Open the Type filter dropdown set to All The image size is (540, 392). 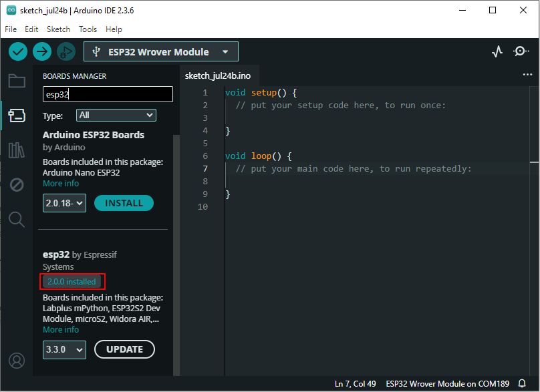pos(116,116)
